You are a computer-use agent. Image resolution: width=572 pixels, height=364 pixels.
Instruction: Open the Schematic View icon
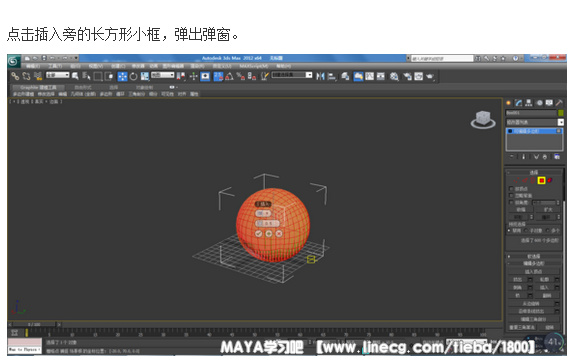(380, 76)
